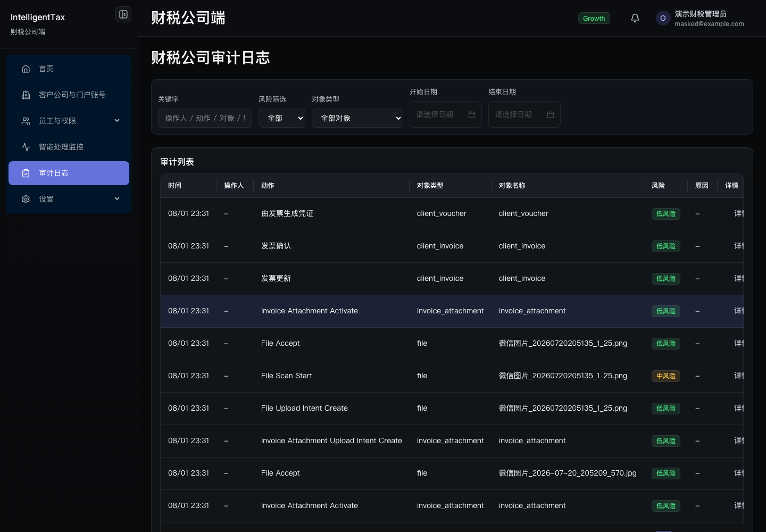Viewport: 766px width, 532px height.
Task: Open notifications via the bell icon
Action: (635, 18)
